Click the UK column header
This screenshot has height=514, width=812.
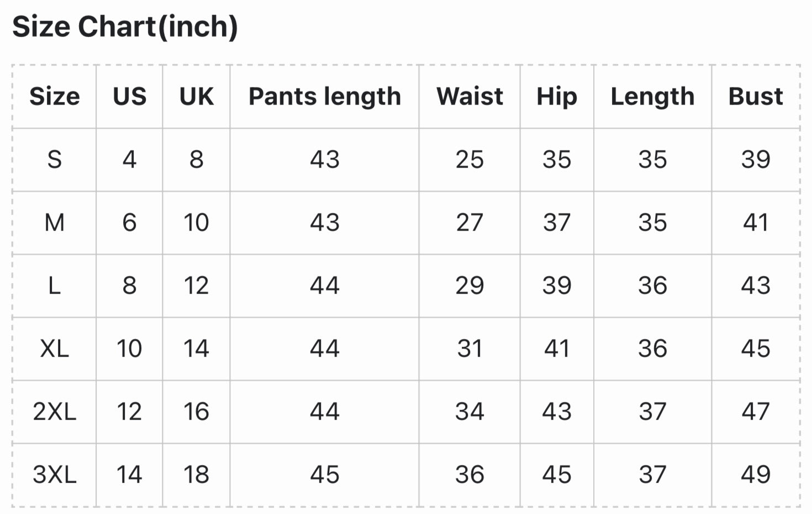196,96
